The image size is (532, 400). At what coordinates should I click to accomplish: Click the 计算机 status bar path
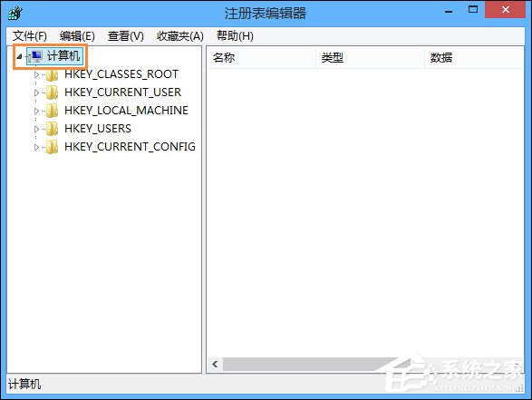coord(24,385)
